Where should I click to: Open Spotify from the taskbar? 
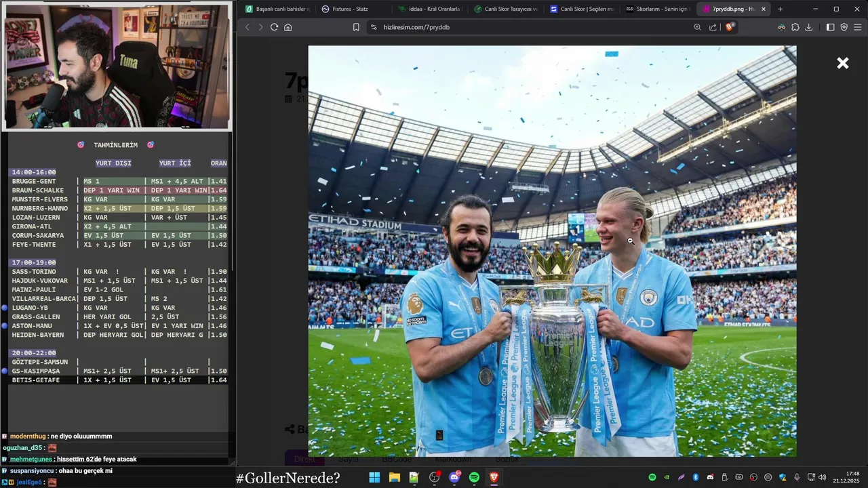click(x=474, y=477)
